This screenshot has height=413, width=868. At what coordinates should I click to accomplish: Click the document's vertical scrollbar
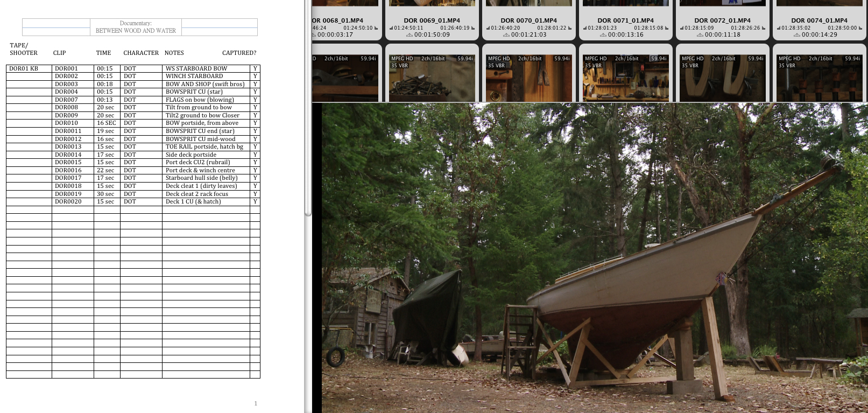click(308, 108)
